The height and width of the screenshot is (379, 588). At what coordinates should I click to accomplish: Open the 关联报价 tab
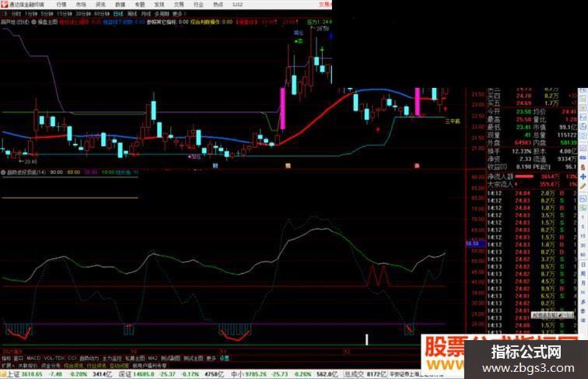pyautogui.click(x=27, y=365)
